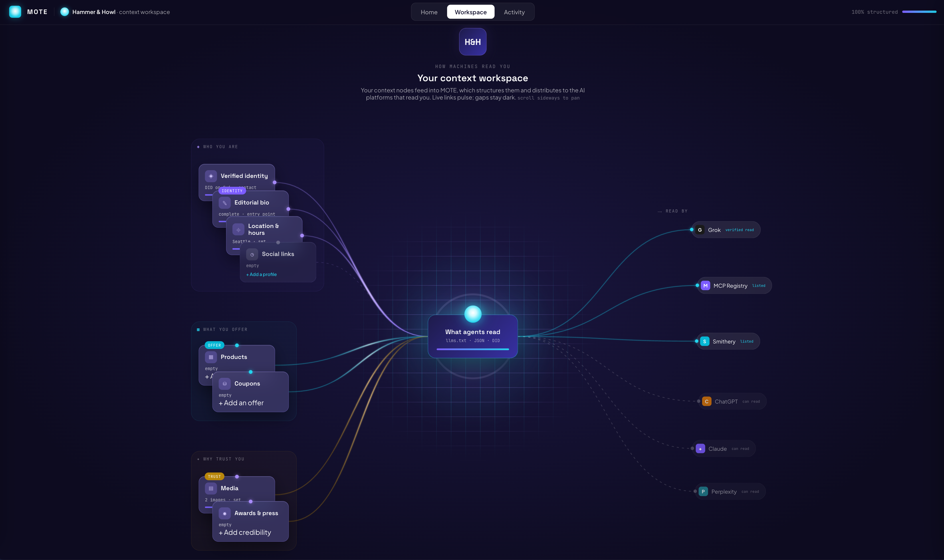Click the WHY TRUST YOU group label
This screenshot has height=560, width=944.
224,459
